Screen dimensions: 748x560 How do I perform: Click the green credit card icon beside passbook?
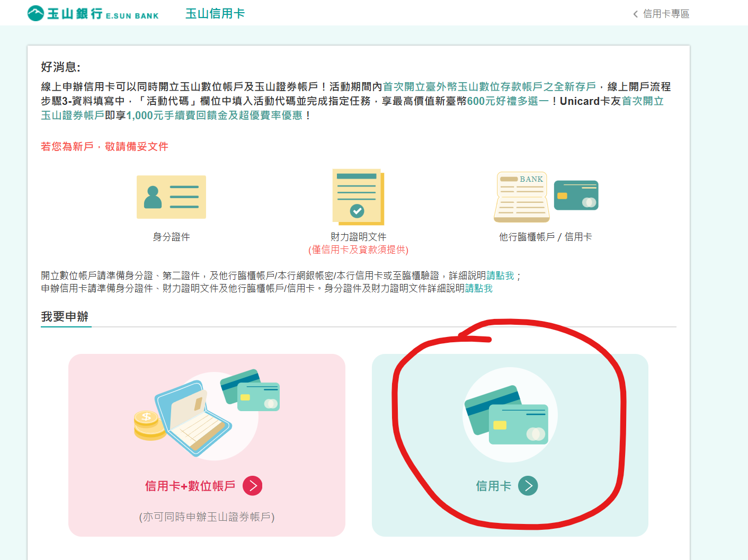tap(576, 195)
